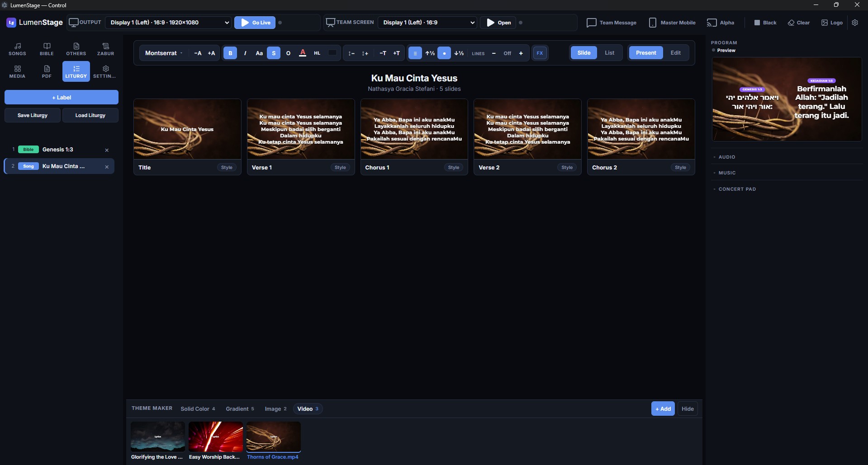868x465 pixels.
Task: Toggle Aa text case option
Action: pyautogui.click(x=259, y=53)
